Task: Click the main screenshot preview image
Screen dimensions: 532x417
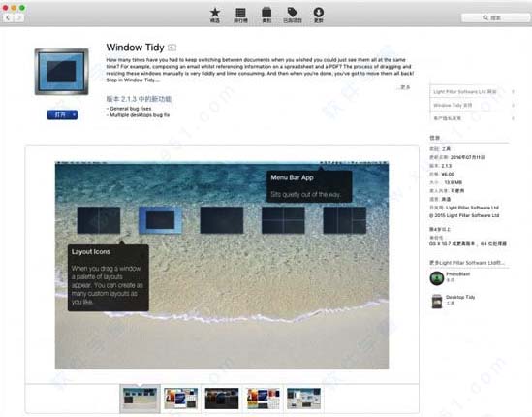Action: tap(222, 265)
